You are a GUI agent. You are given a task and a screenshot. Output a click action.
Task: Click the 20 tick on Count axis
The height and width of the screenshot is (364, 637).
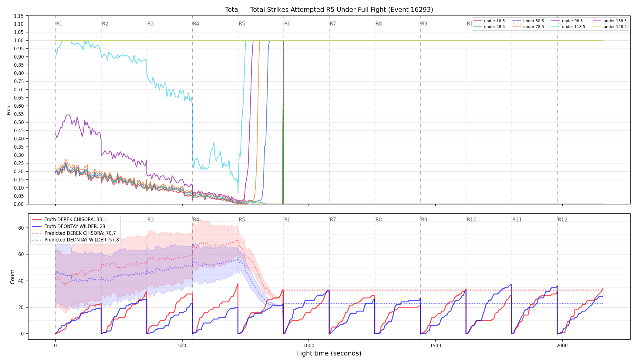pyautogui.click(x=21, y=307)
